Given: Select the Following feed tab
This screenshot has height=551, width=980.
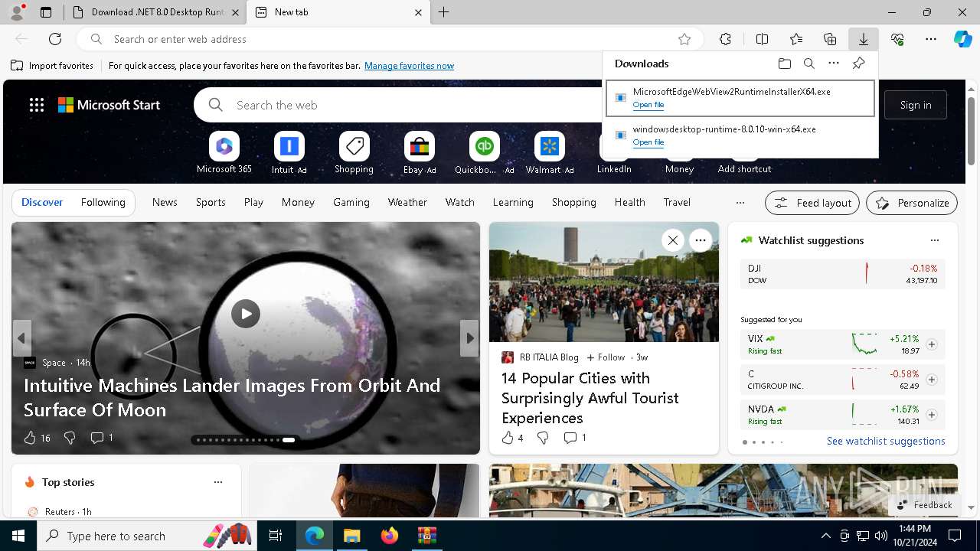Looking at the screenshot, I should pos(103,202).
